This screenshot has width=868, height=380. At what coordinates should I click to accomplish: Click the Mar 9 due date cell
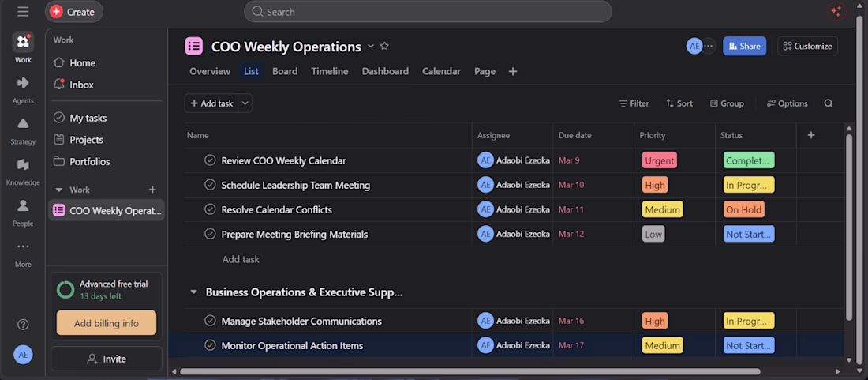[x=593, y=160]
